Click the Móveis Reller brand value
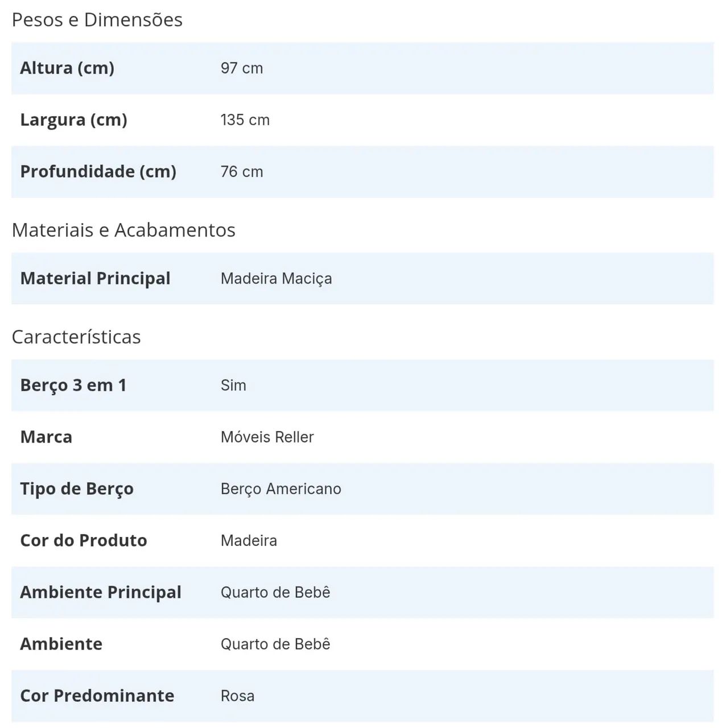Viewport: 722px width, 728px height. point(267,437)
